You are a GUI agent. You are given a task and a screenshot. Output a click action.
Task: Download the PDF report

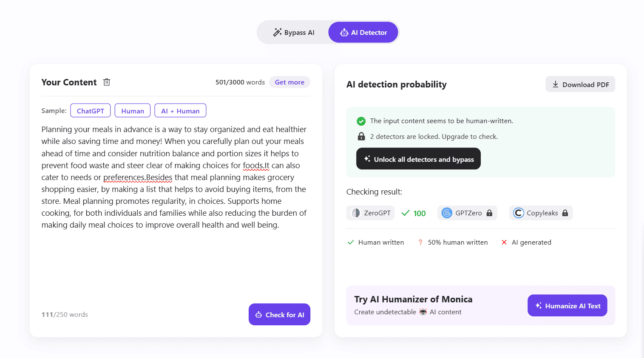point(580,84)
